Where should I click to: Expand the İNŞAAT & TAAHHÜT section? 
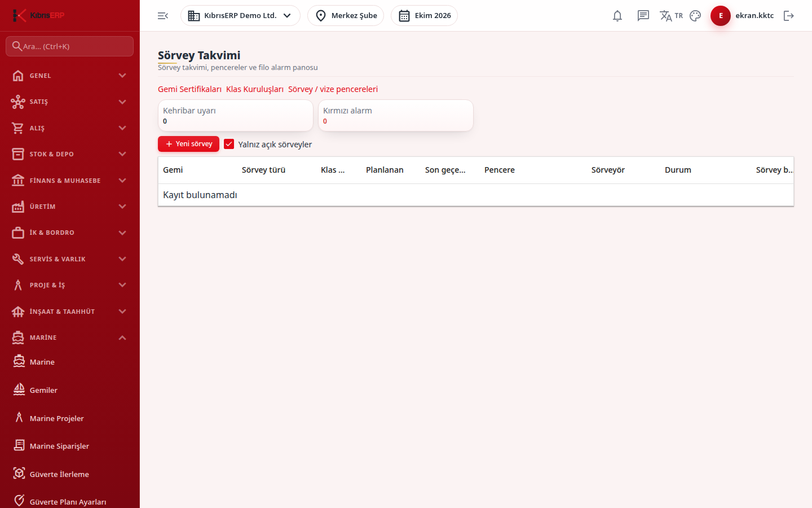coord(70,312)
